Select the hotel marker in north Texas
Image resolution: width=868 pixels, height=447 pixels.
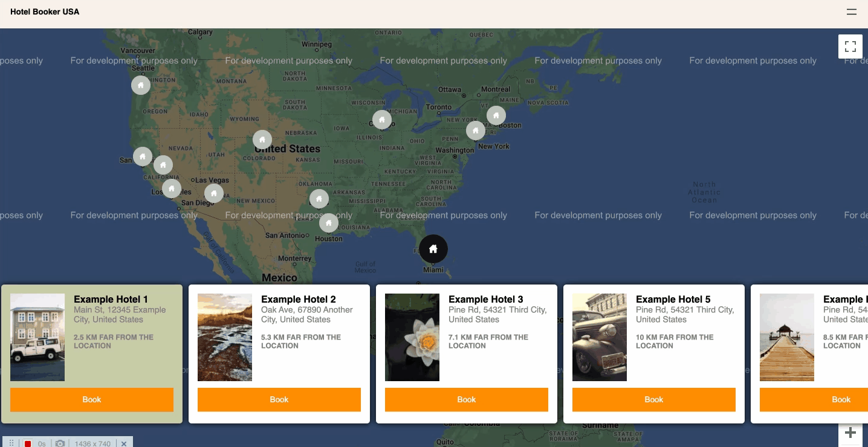point(319,199)
